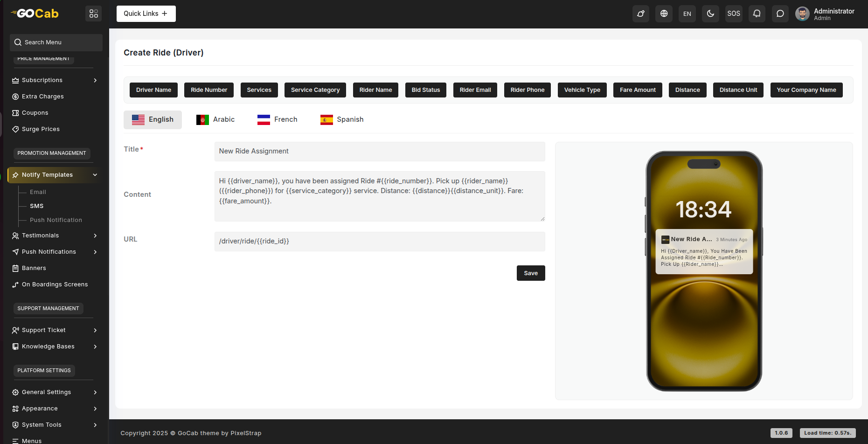The height and width of the screenshot is (444, 868).
Task: Open Push Notification under Notify Templates
Action: 56,220
